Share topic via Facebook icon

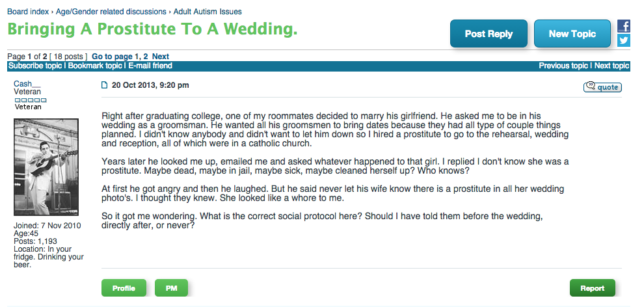623,26
